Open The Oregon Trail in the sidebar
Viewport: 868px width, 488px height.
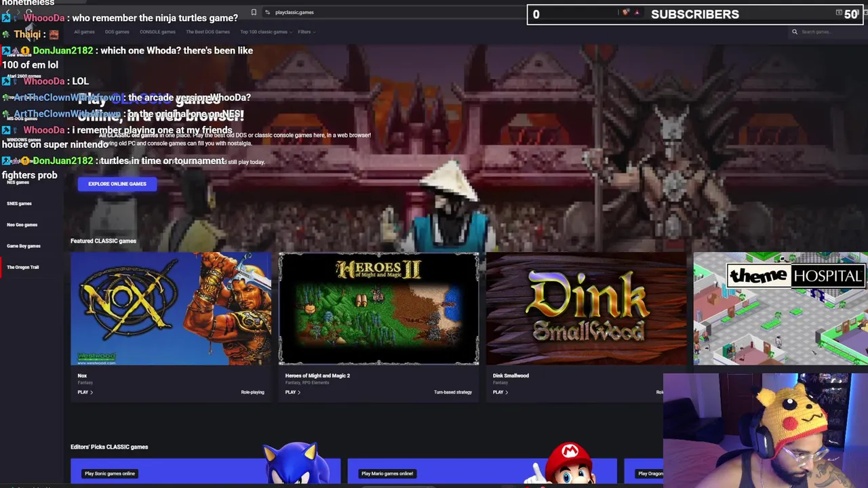(22, 267)
